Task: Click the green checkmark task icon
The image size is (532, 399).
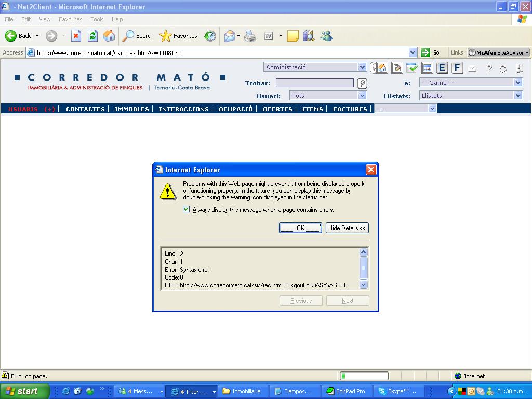Action: [x=412, y=68]
